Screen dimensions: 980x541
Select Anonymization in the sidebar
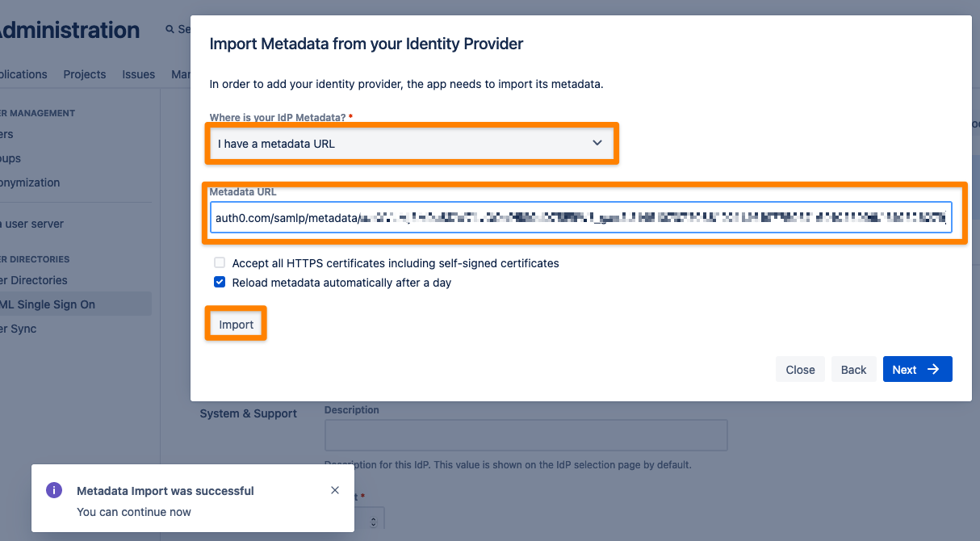[x=30, y=182]
